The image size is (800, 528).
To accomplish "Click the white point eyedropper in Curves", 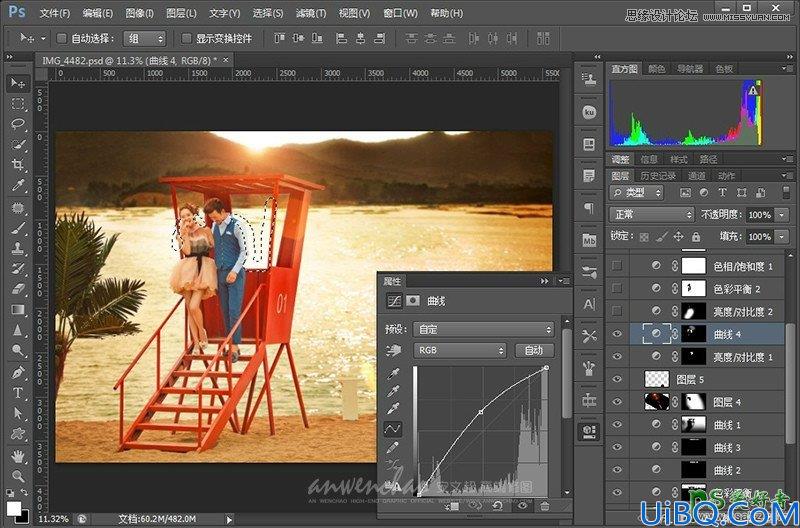I will tap(392, 409).
